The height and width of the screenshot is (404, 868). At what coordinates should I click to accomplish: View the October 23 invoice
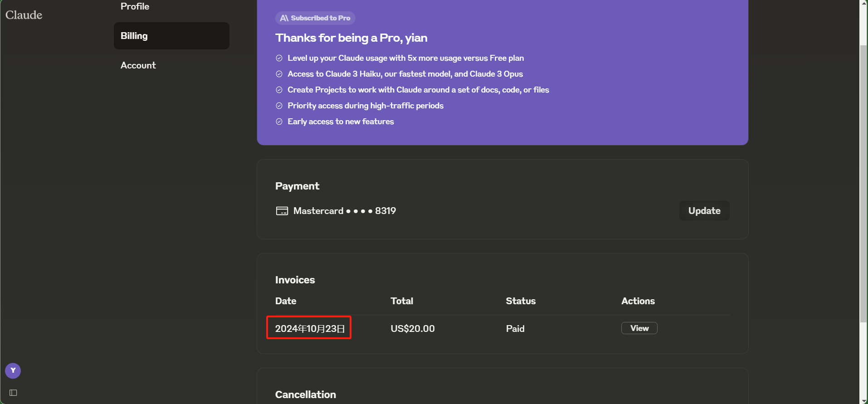[639, 328]
